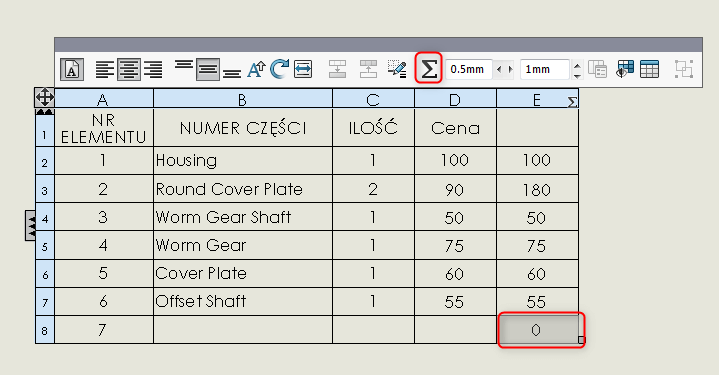Screen dimensions: 719x375
Task: Select column header E
Action: click(537, 99)
